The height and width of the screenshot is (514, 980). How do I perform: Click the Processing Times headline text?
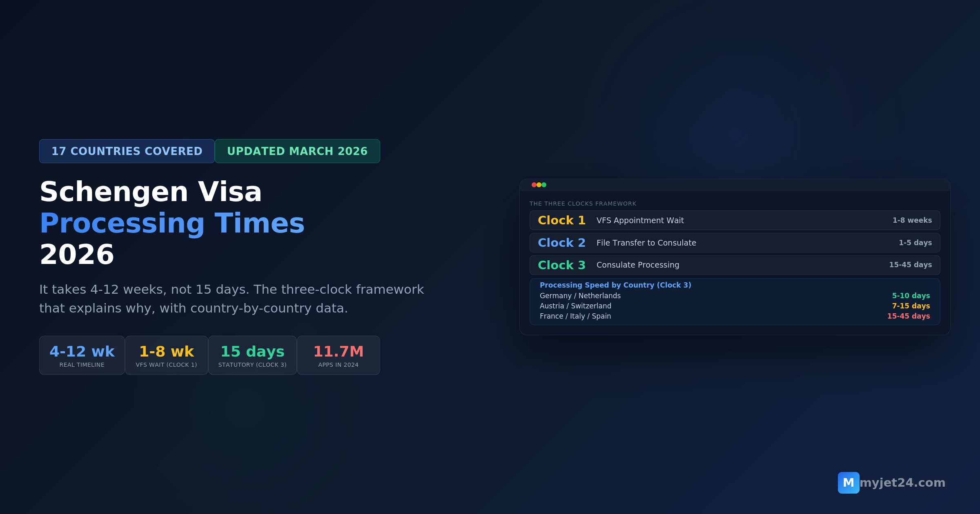(172, 223)
